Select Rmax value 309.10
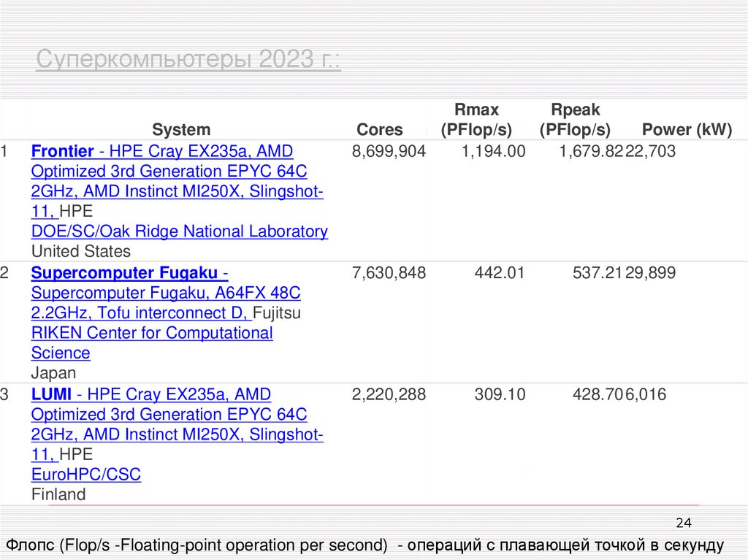 [x=500, y=394]
